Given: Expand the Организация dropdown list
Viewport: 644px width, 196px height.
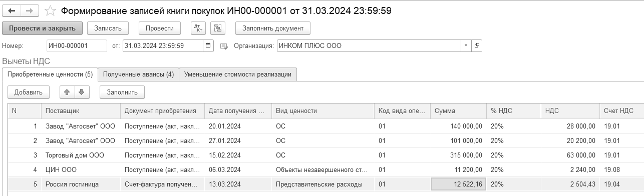Looking at the screenshot, I should click(466, 45).
